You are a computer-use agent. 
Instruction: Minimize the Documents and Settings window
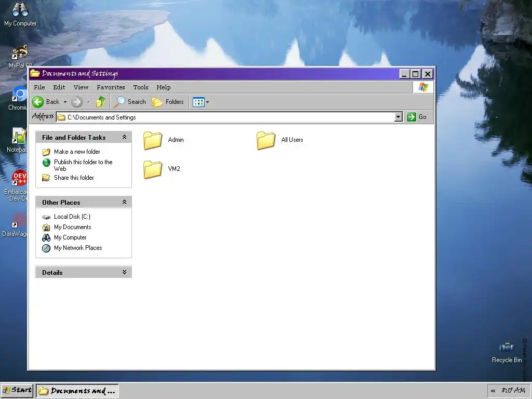[x=404, y=74]
